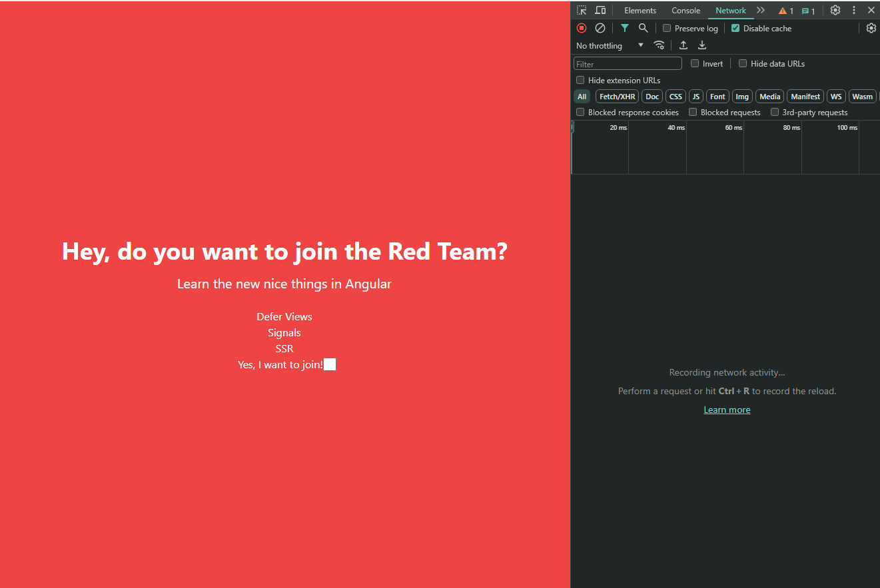
Task: Open network search with magnifier icon
Action: 643,28
